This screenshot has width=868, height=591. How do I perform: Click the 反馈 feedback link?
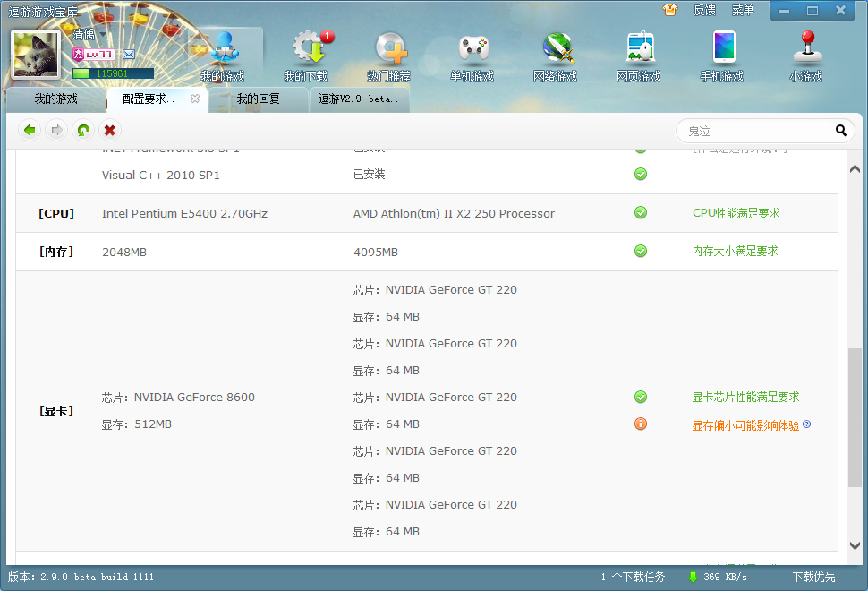(705, 10)
